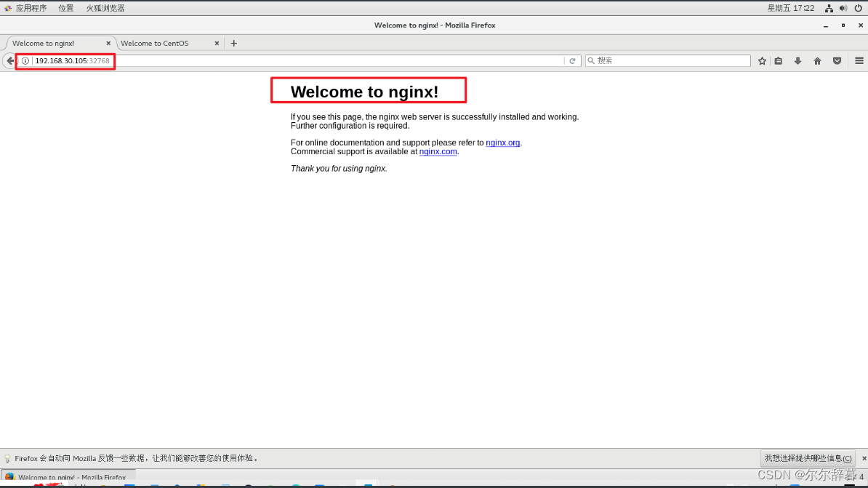This screenshot has height=488, width=868.
Task: Show bookmarks list icon
Action: pos(779,61)
